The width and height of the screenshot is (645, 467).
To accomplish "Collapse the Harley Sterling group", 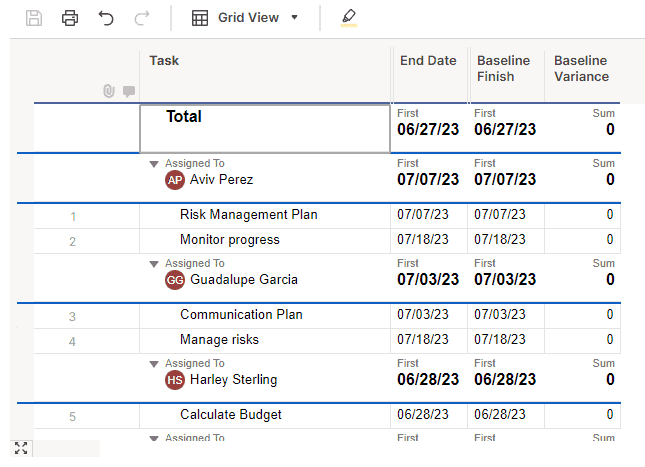I will pyautogui.click(x=153, y=364).
